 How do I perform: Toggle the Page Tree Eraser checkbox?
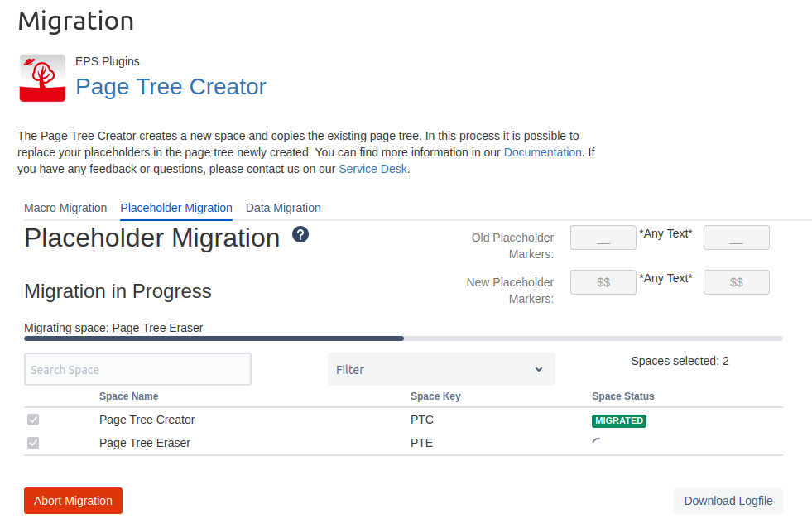[x=33, y=443]
